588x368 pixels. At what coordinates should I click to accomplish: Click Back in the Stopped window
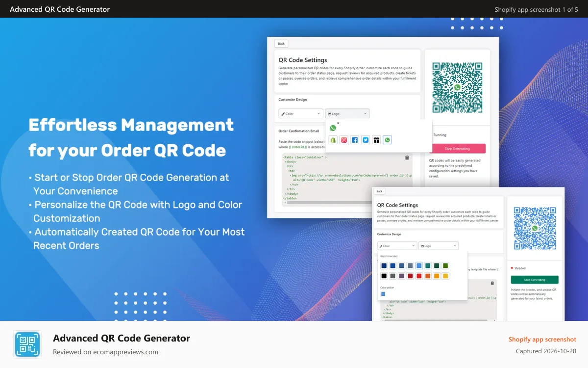[x=379, y=191]
